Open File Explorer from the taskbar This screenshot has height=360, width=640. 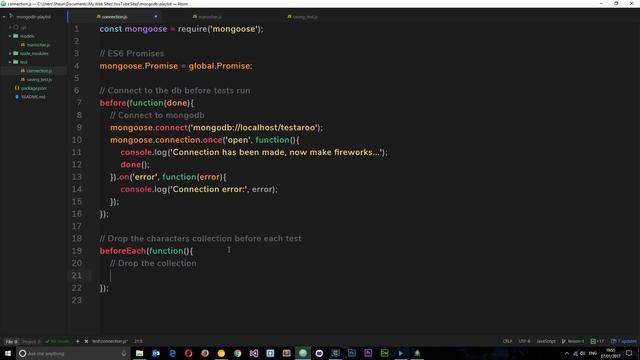(x=140, y=353)
